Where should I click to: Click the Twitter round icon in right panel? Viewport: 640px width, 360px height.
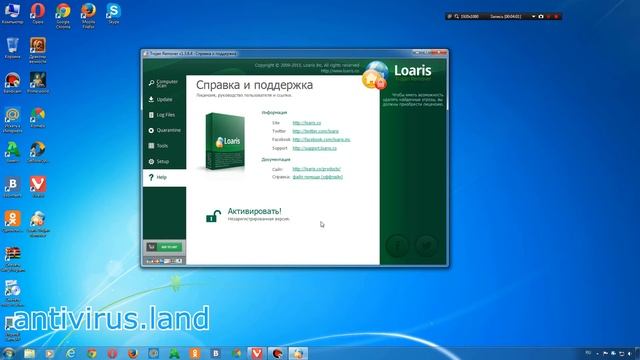(x=427, y=245)
